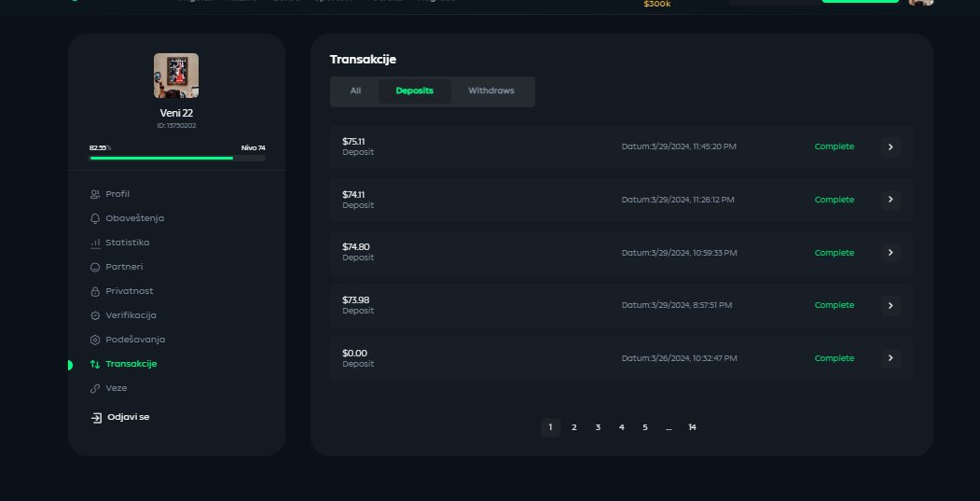Click Complete status of $73.98 deposit
980x501 pixels.
pyautogui.click(x=835, y=305)
